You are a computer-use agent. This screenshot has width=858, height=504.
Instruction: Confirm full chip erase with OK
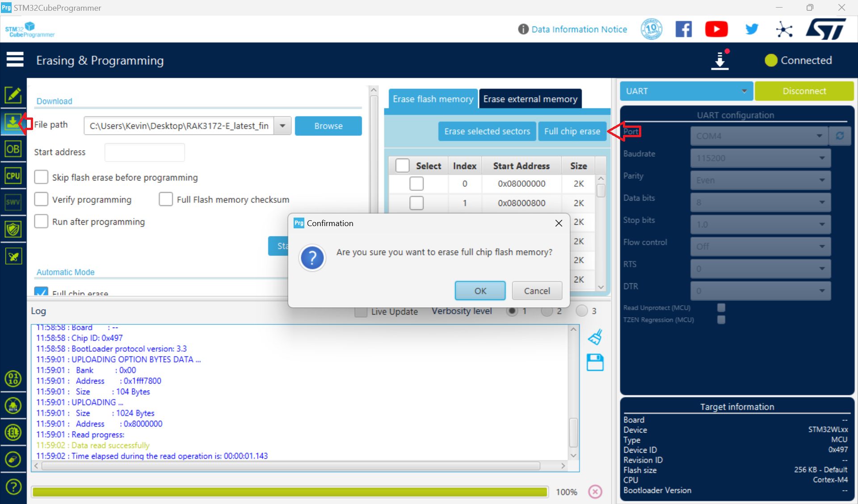click(480, 291)
